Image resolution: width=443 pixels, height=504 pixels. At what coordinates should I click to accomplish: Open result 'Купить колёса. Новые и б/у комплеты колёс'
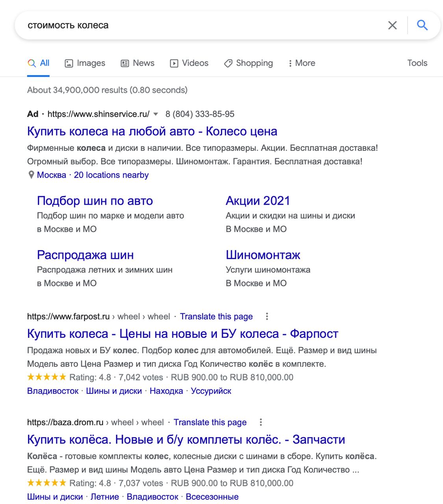pos(186,439)
